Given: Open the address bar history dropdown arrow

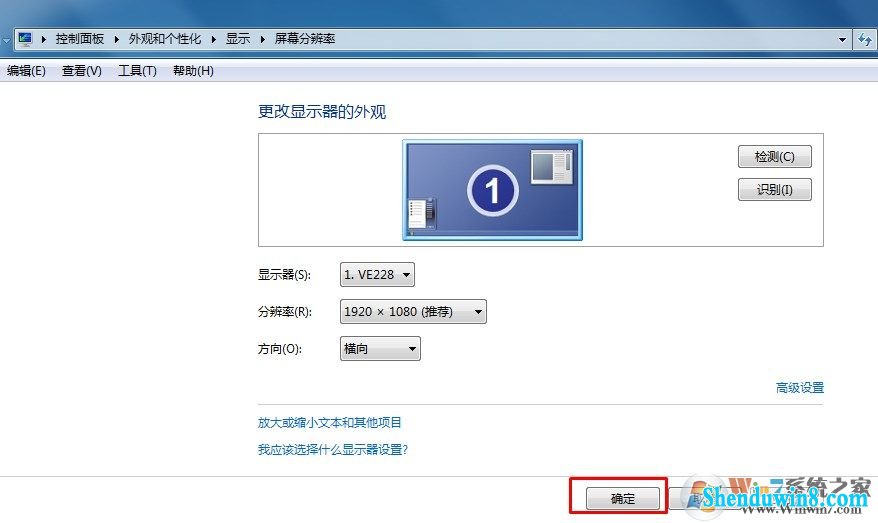Looking at the screenshot, I should (x=842, y=40).
